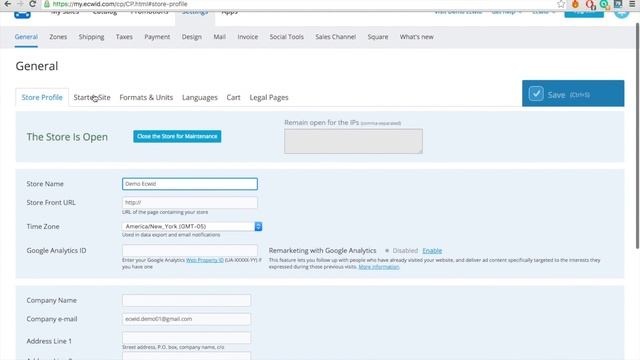Reload the page with the refresh icon

coord(33,4)
